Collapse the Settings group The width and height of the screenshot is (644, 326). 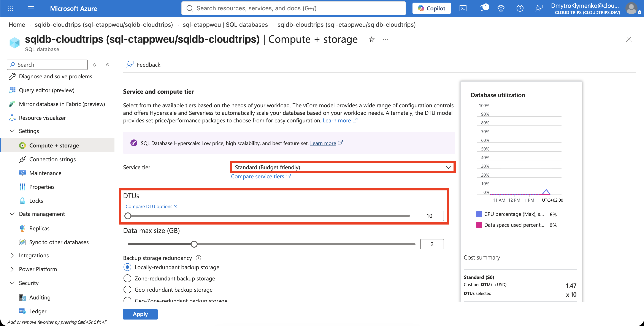click(12, 131)
